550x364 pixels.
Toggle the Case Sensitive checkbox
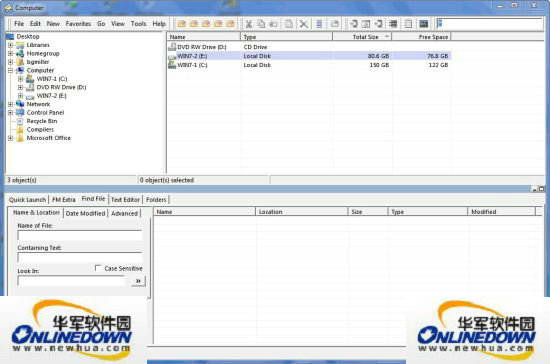pyautogui.click(x=98, y=268)
